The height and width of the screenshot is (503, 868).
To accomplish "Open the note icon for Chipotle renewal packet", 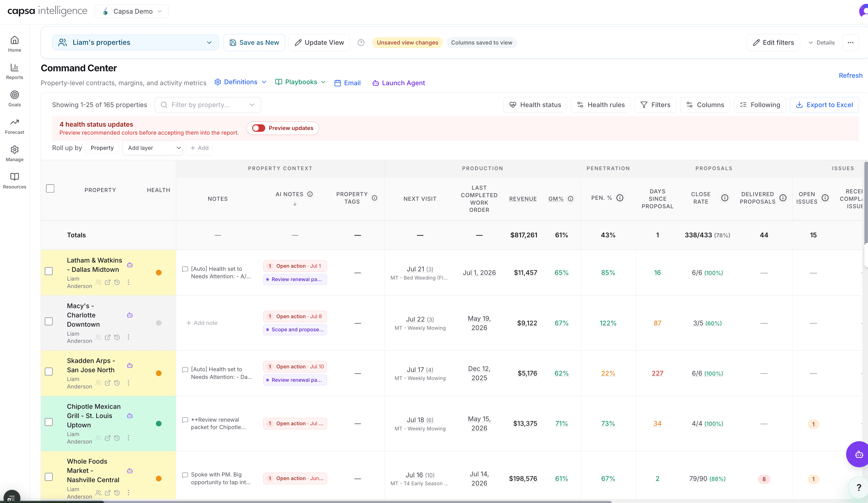I will (x=185, y=420).
